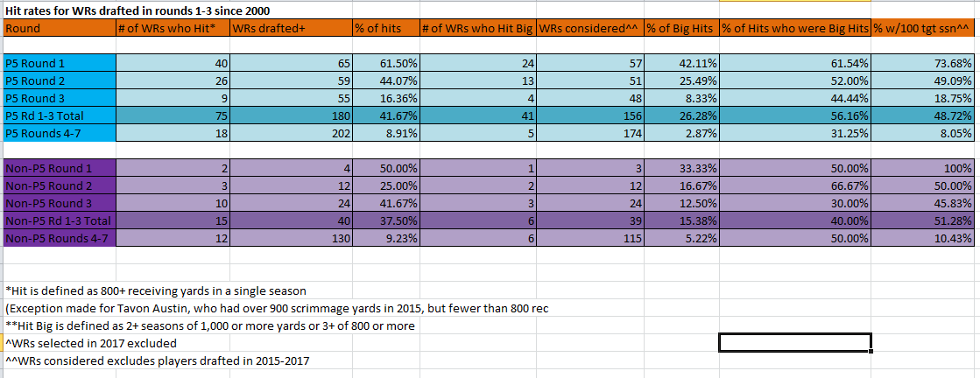Select the 'Non-P5 Round 1' row label
Viewport: 980px width, 378px height.
click(x=60, y=168)
